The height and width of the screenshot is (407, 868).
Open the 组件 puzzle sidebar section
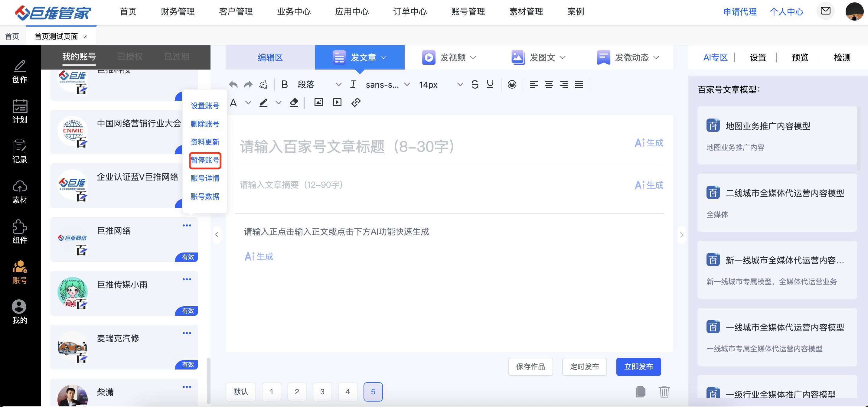click(x=20, y=232)
